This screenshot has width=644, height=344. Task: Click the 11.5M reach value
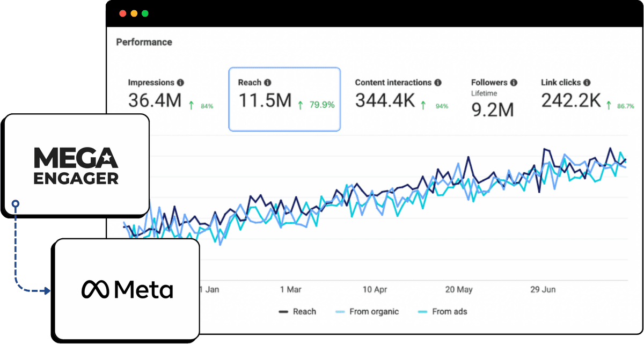[x=265, y=100]
